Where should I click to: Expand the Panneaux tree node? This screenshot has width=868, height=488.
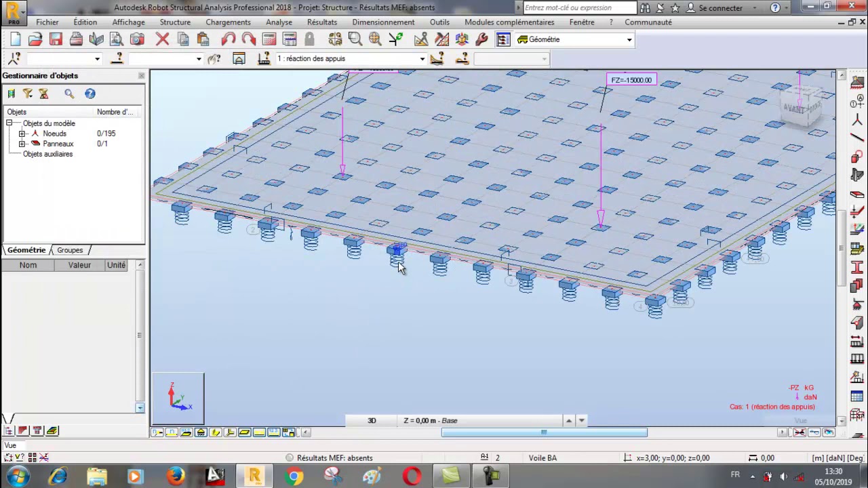pyautogui.click(x=22, y=144)
